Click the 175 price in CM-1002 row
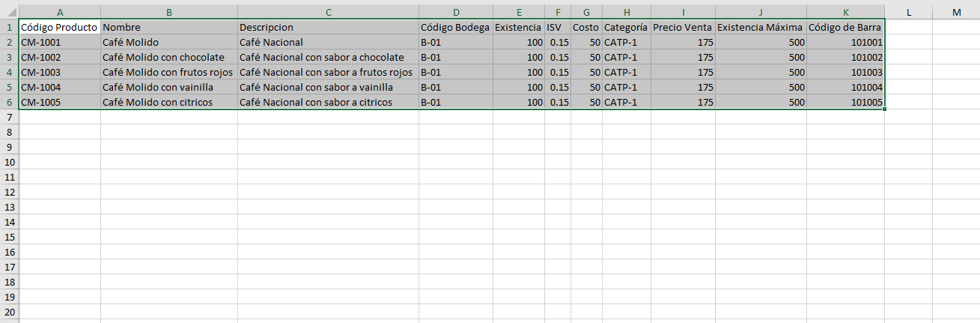The width and height of the screenshot is (980, 323). coord(683,57)
